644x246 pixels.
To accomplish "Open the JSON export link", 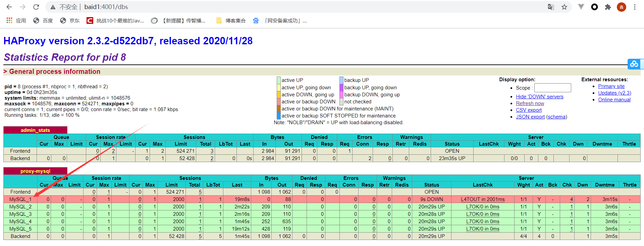I will pos(530,117).
